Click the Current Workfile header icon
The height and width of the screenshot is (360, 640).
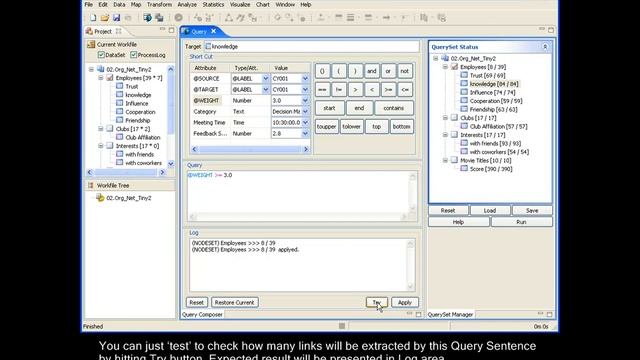pyautogui.click(x=91, y=44)
